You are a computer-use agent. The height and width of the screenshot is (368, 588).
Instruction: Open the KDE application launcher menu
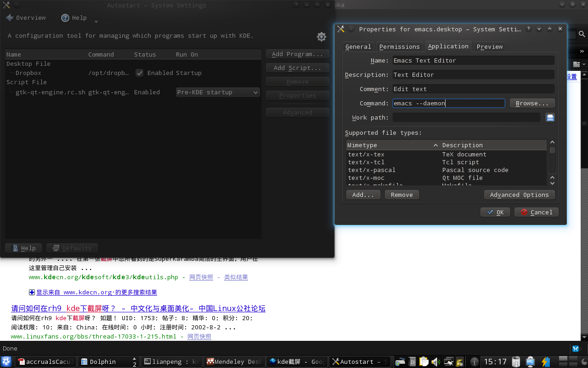7,362
